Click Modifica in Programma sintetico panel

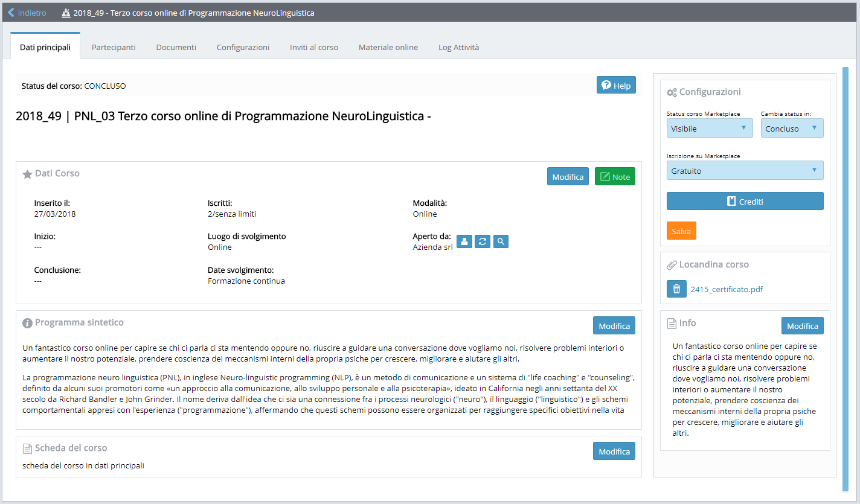[614, 325]
